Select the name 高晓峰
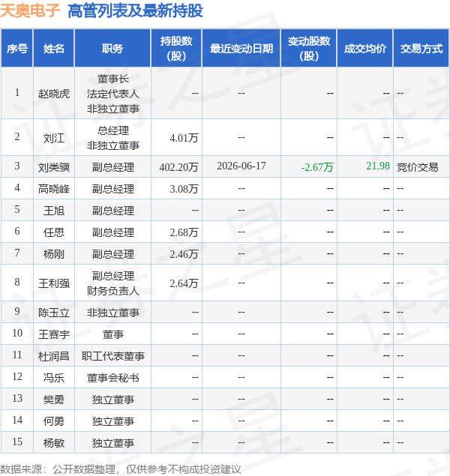This screenshot has width=450, height=476. click(x=54, y=189)
